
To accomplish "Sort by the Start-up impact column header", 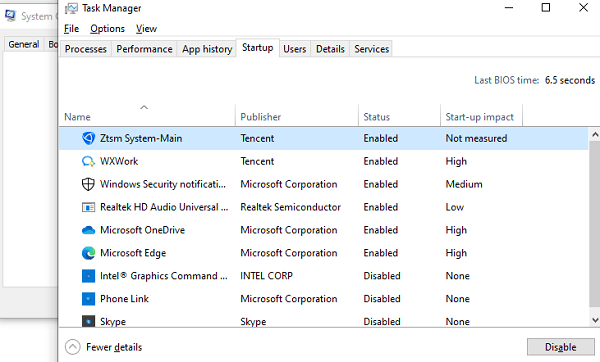I will (x=481, y=115).
